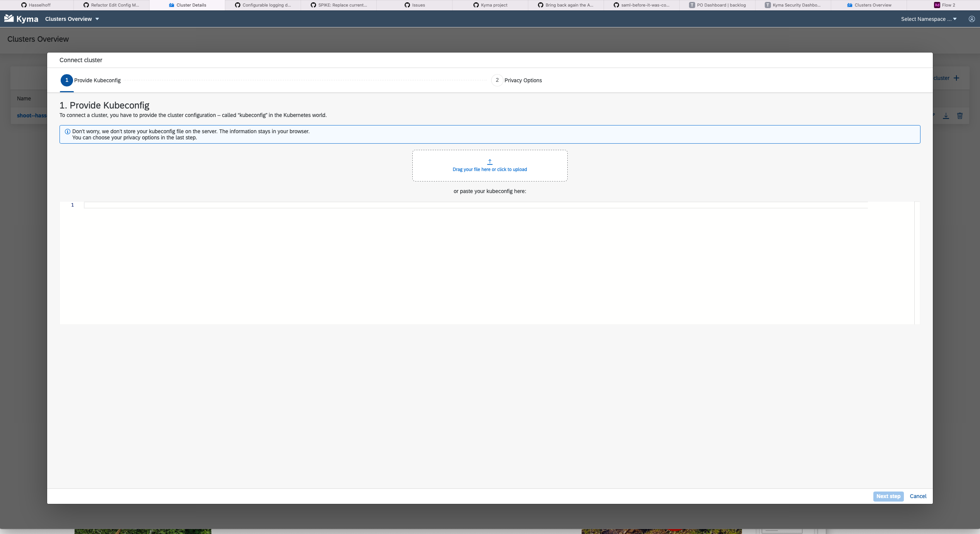Click the Next step button
Screen dimensions: 980x534
(x=888, y=496)
